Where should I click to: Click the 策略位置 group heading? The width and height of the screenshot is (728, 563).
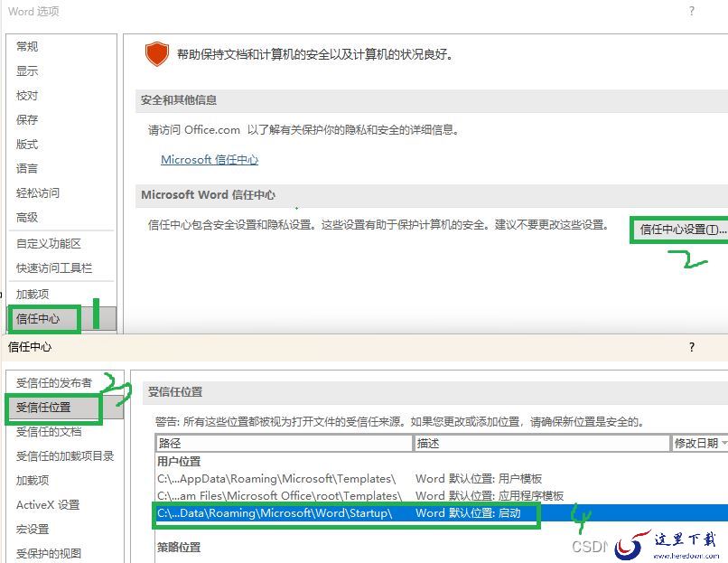point(179,548)
